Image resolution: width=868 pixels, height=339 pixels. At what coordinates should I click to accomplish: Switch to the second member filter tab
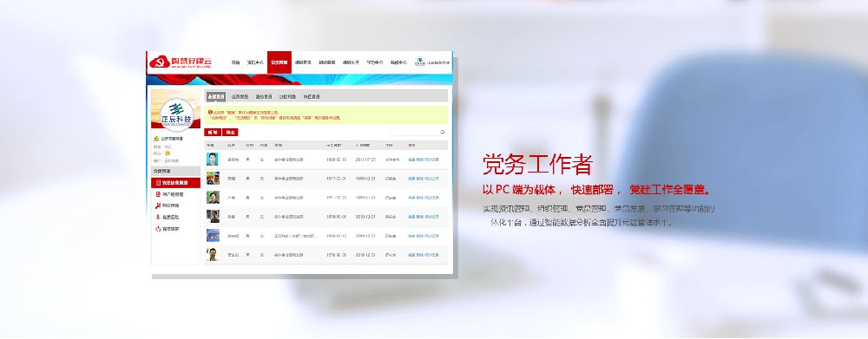tap(240, 97)
